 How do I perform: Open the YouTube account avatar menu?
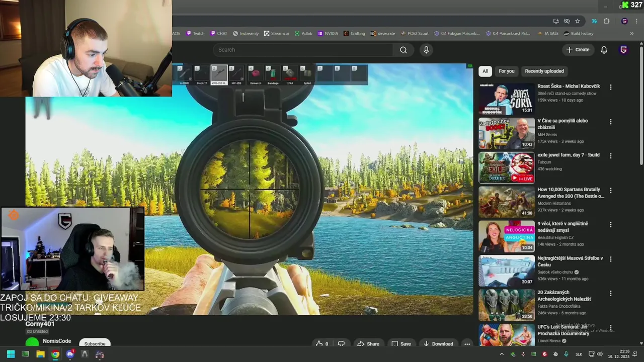tap(623, 50)
